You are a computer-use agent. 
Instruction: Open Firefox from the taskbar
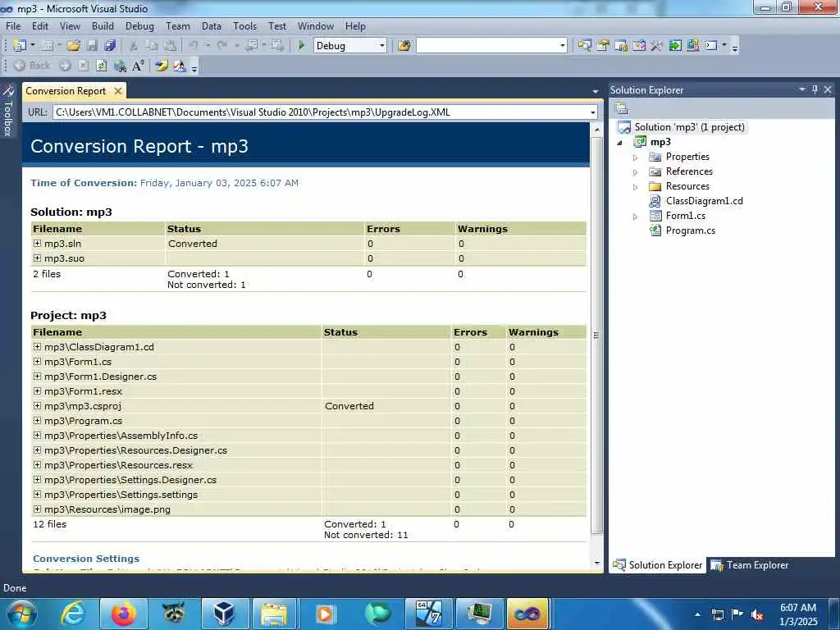pos(123,614)
